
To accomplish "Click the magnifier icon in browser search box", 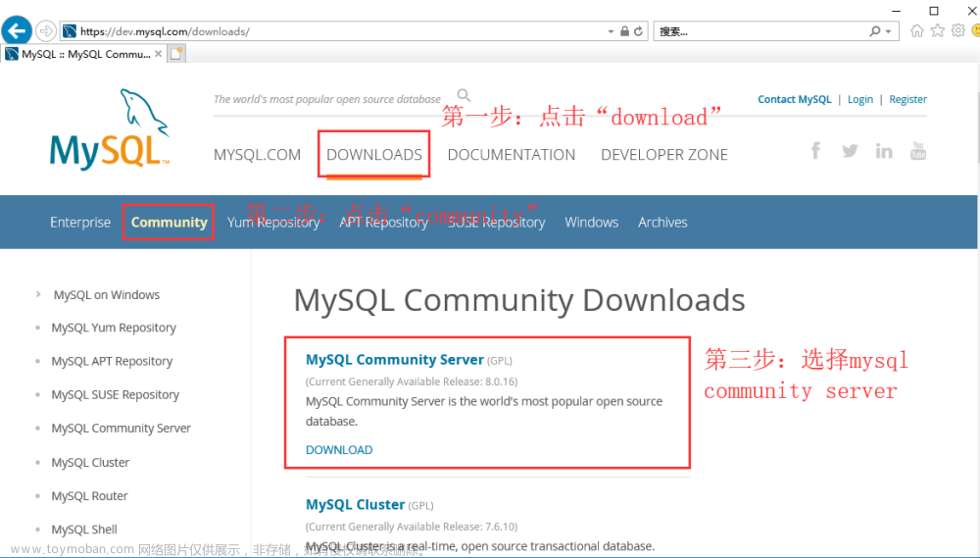I will click(x=874, y=31).
